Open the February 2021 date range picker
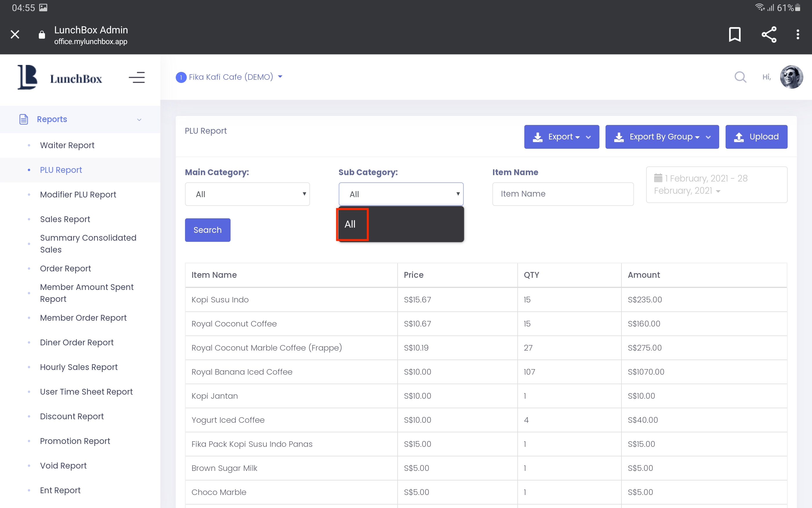Viewport: 812px width, 508px height. [716, 184]
